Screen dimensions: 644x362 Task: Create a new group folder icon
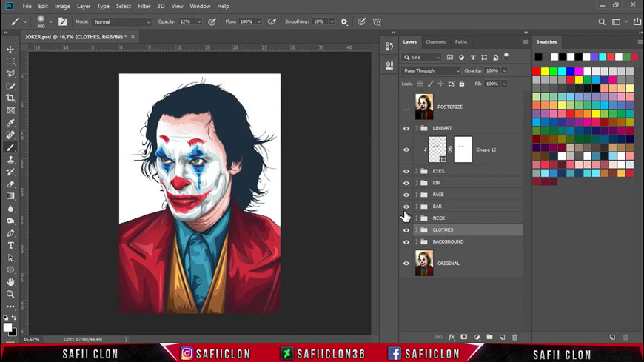[x=489, y=337]
